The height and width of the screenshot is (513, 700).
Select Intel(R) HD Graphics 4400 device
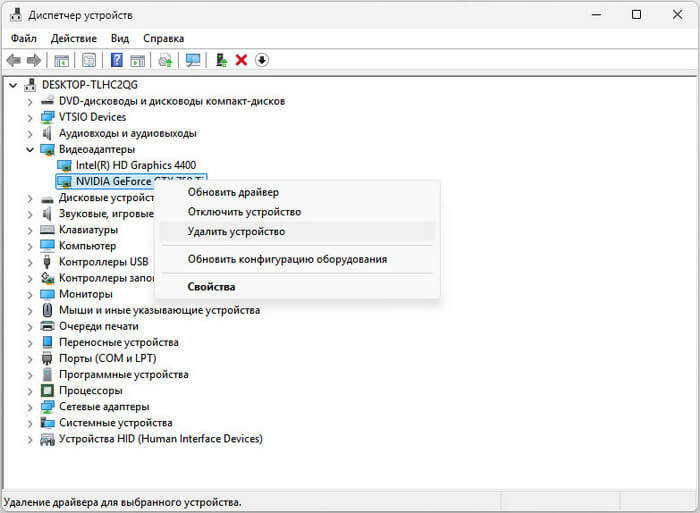(x=135, y=165)
